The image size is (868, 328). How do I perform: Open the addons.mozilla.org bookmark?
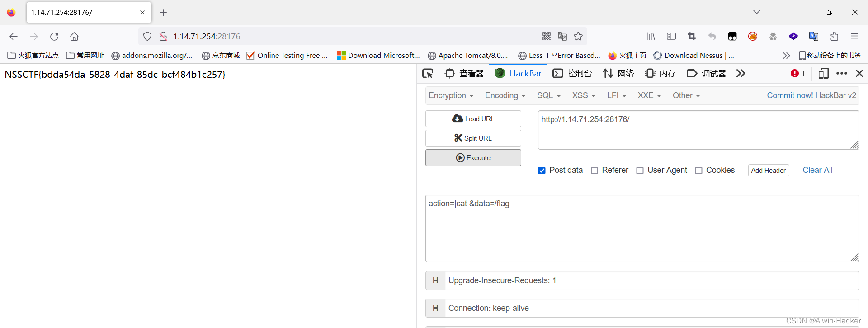pos(152,56)
